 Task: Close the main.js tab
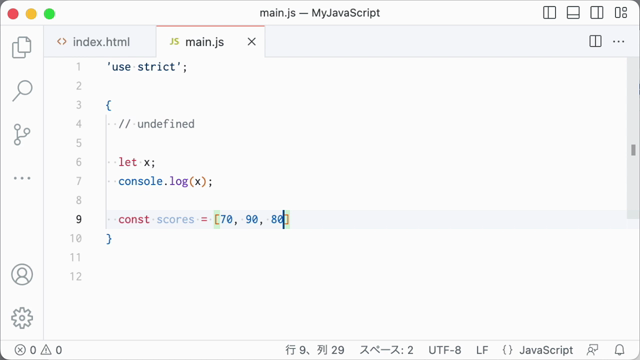click(252, 42)
